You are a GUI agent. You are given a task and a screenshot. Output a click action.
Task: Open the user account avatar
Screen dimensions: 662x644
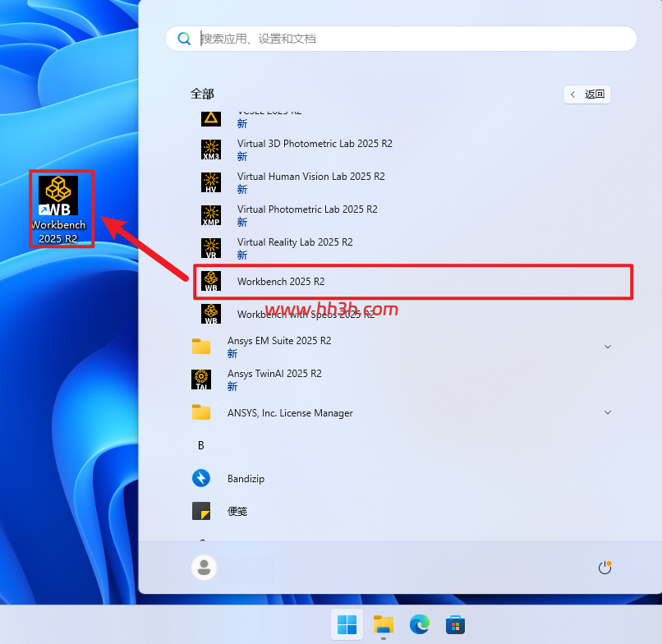coord(204,567)
